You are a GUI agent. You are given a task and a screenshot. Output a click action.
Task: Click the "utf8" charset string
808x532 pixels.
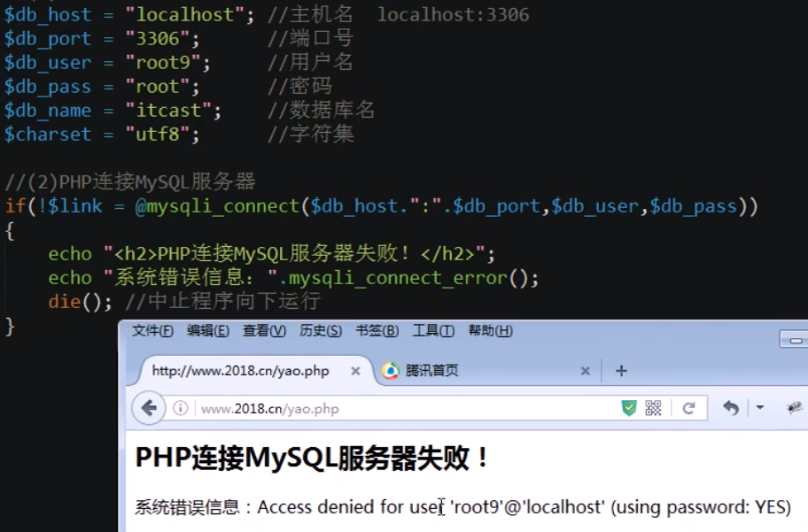click(x=157, y=134)
